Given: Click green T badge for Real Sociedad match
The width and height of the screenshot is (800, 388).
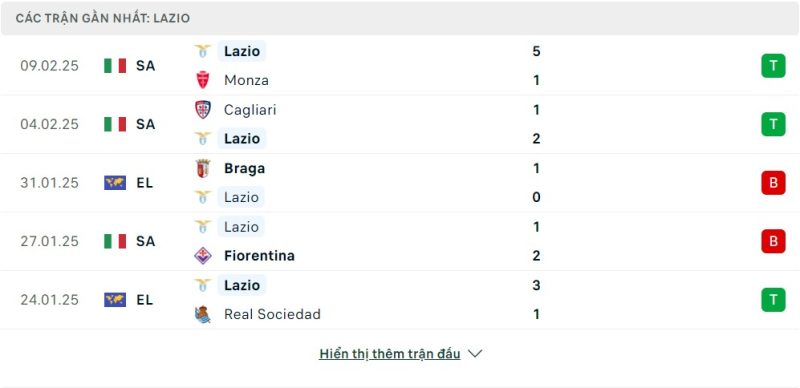Looking at the screenshot, I should pos(773,300).
